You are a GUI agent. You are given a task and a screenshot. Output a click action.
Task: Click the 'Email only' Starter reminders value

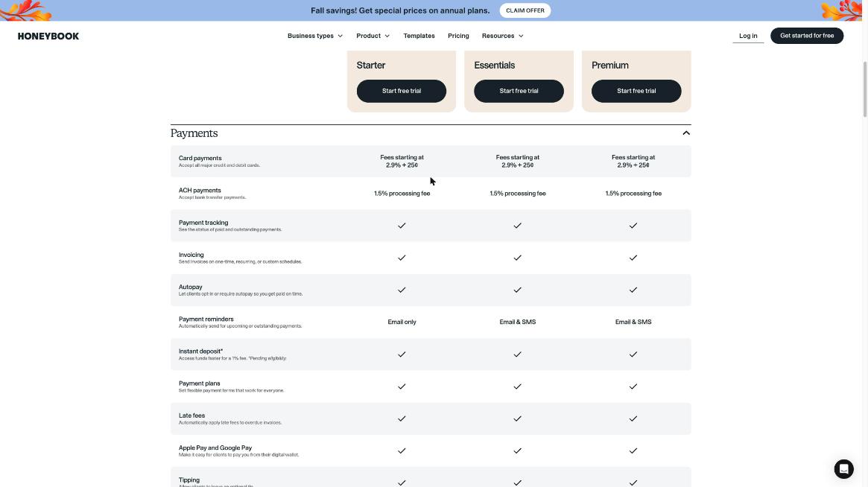click(x=402, y=322)
